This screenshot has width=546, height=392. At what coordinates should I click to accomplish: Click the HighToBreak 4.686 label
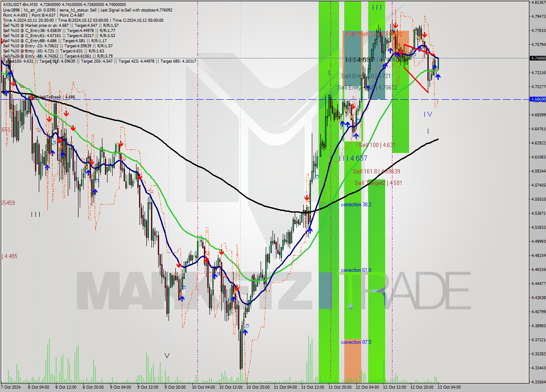tap(52, 97)
